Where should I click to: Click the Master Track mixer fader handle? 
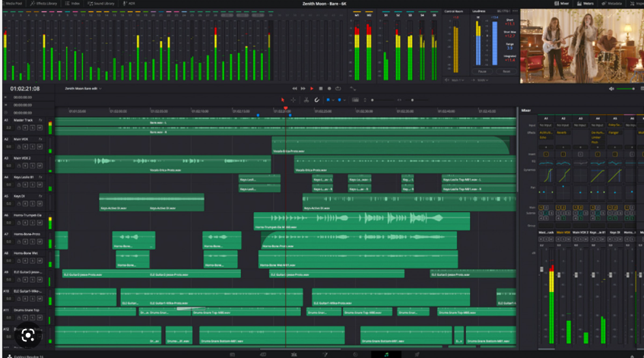(x=541, y=269)
